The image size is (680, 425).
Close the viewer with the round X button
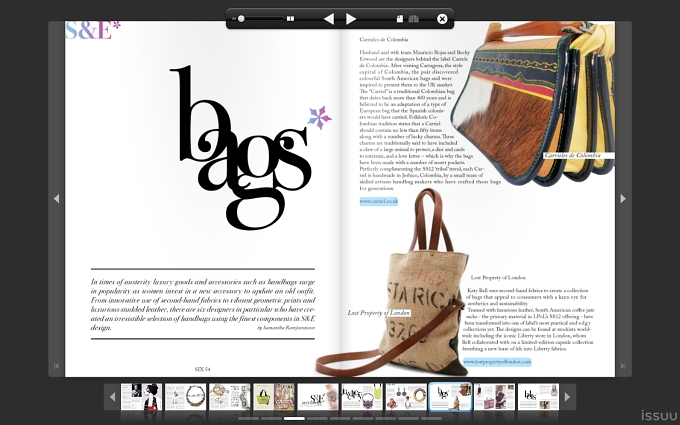[442, 19]
